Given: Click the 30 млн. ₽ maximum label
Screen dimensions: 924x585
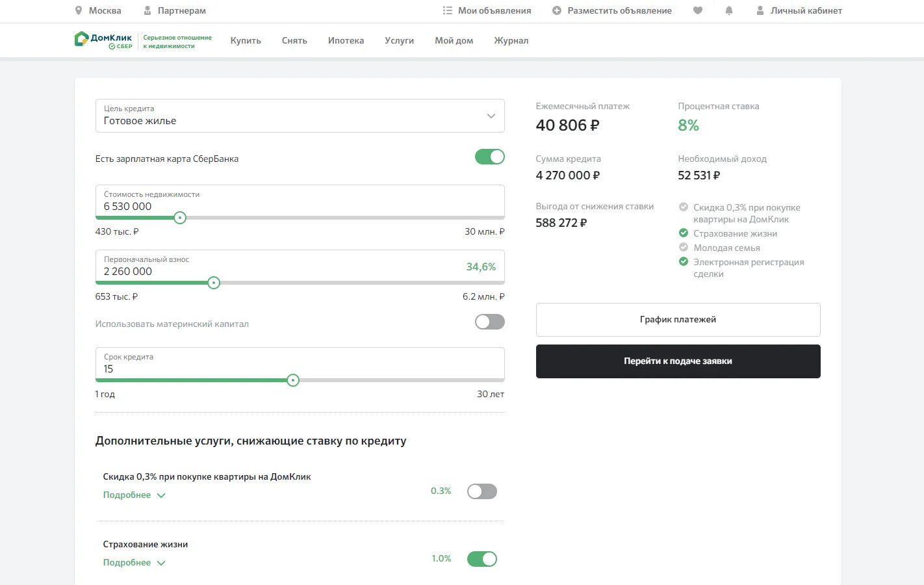Looking at the screenshot, I should click(485, 231).
